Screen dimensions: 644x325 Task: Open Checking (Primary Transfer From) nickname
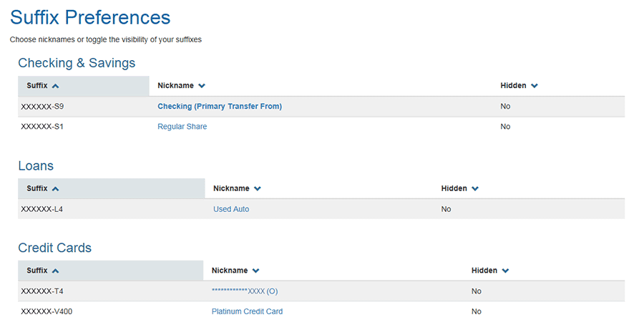(x=220, y=107)
